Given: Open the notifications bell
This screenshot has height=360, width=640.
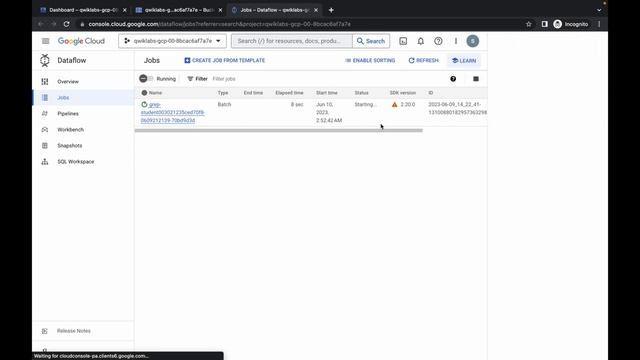Looking at the screenshot, I should 420,41.
